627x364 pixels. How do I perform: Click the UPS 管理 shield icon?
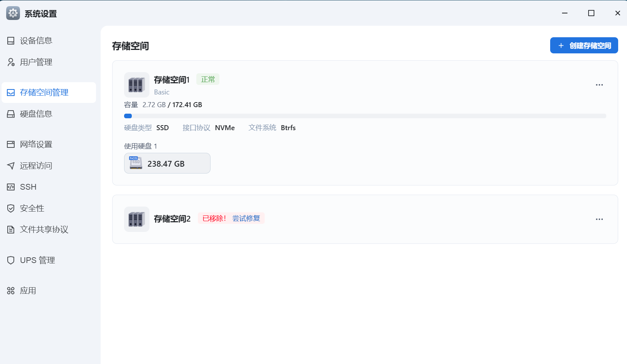pos(11,260)
